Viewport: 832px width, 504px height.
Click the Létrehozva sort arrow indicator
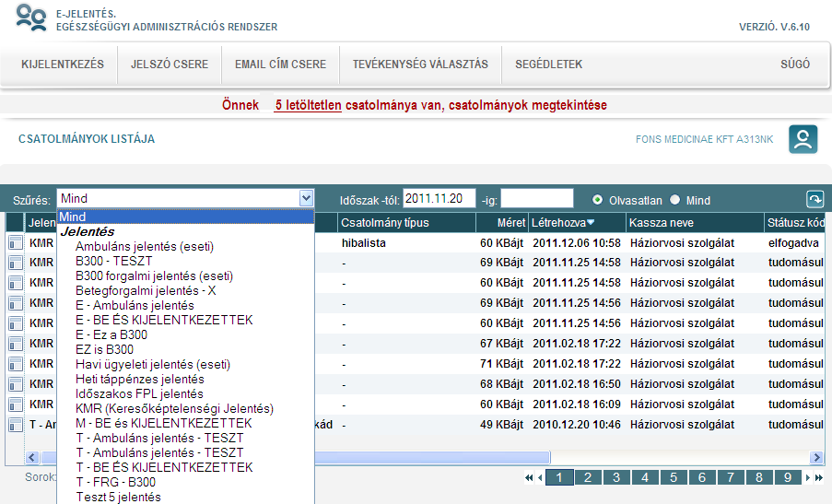click(591, 223)
